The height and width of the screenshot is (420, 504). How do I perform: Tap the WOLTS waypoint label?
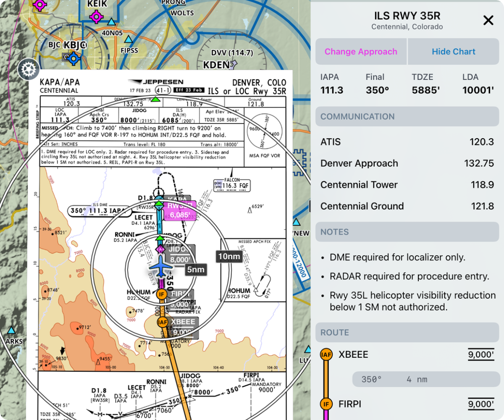182,13
